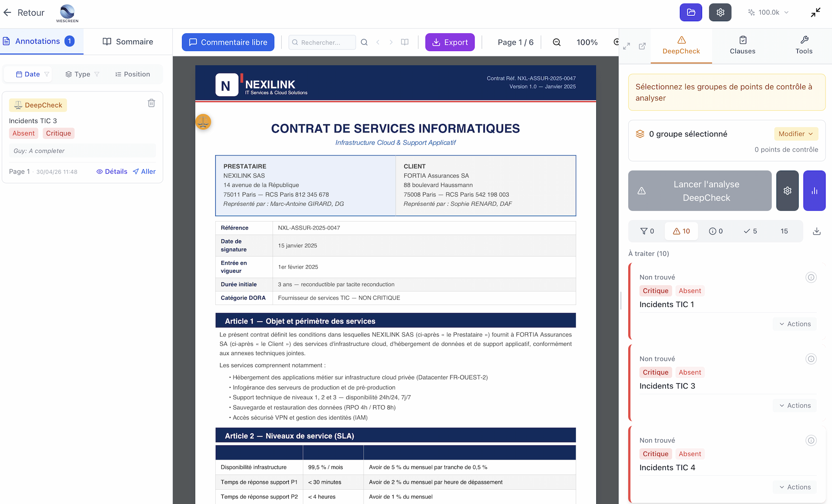
Task: Expand Actions for Incidents TIC 1
Action: click(x=795, y=324)
